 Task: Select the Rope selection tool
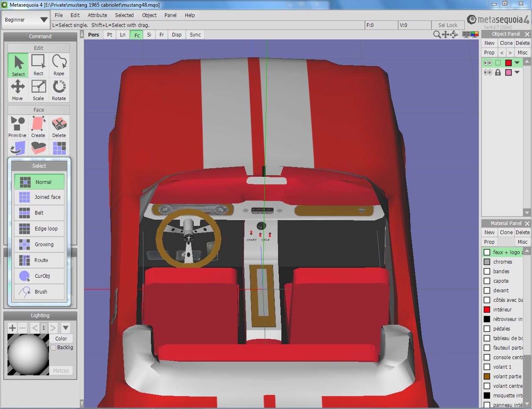coord(59,65)
